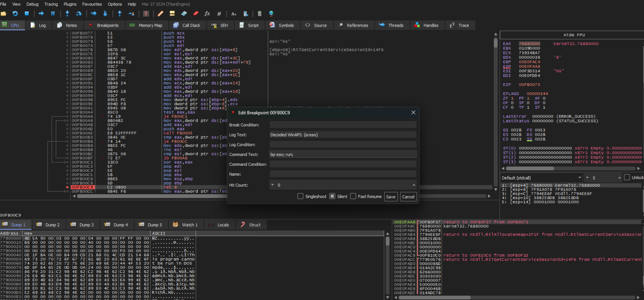Run the program with the arrow icon
Image resolution: width=644 pixels, height=300 pixels.
tap(41, 14)
